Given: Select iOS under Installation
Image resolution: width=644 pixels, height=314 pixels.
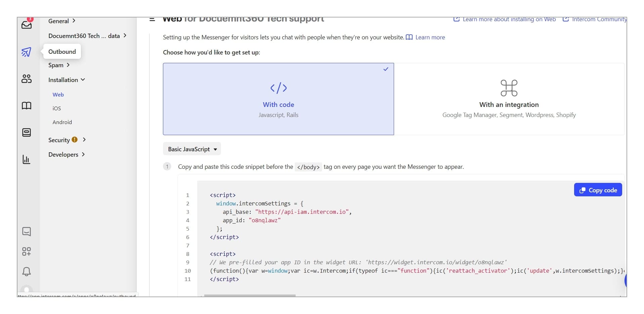Looking at the screenshot, I should [x=57, y=108].
